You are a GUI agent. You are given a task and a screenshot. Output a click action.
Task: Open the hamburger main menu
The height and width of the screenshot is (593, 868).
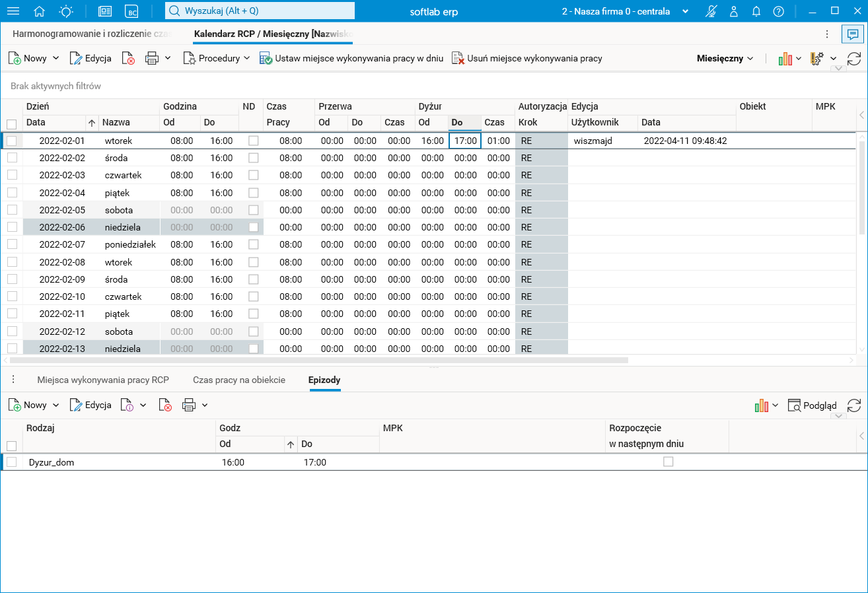[13, 11]
